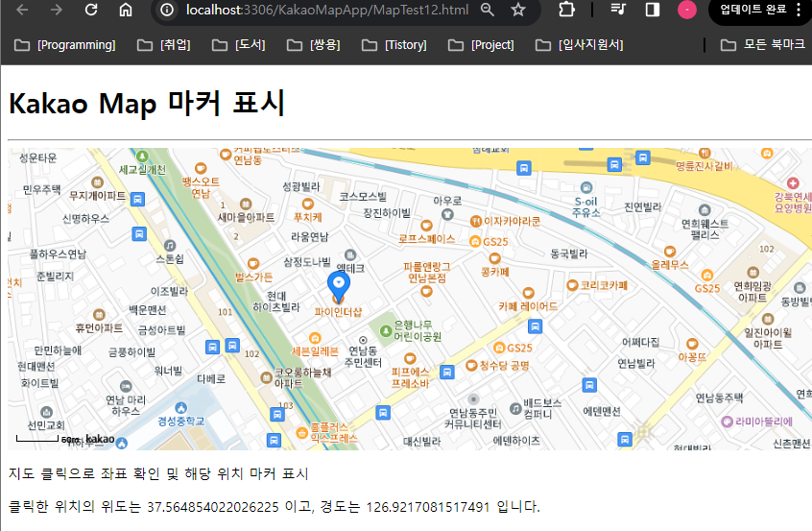This screenshot has width=812, height=531.
Task: Click the 땡스오트 연남 cafe icon
Action: click(x=201, y=168)
